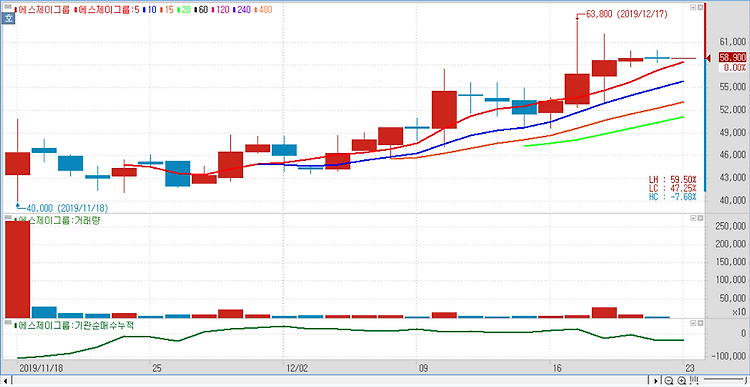Click the 23 date label on time axis

689,369
